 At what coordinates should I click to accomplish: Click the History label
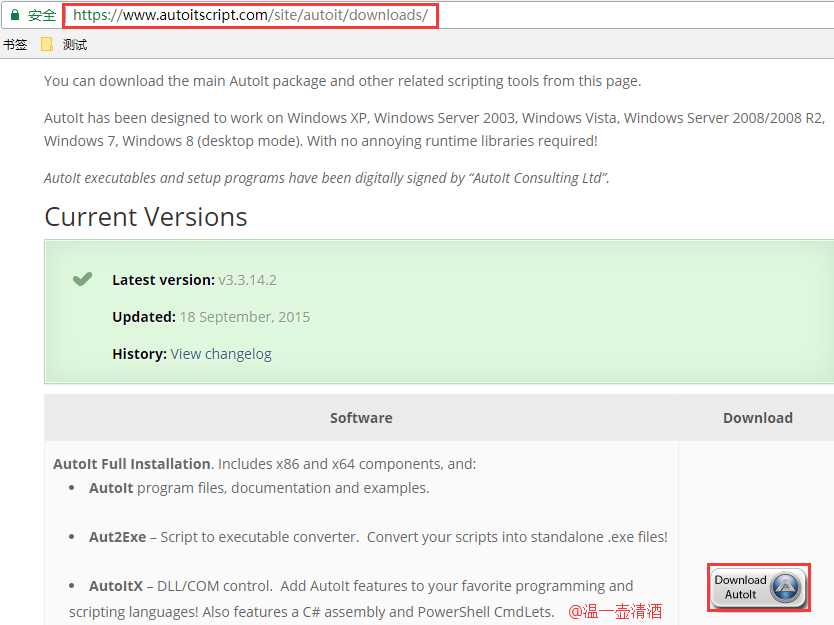pos(139,354)
